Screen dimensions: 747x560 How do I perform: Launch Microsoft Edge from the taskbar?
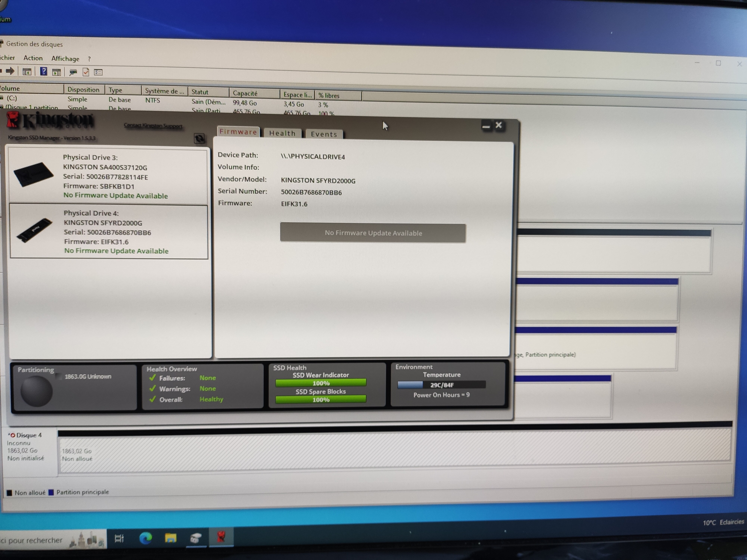click(145, 538)
